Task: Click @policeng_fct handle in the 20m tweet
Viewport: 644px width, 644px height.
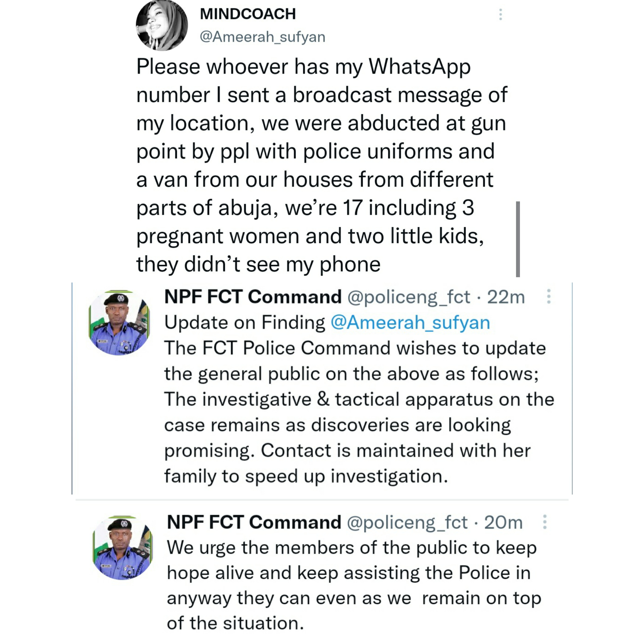Action: [x=407, y=522]
